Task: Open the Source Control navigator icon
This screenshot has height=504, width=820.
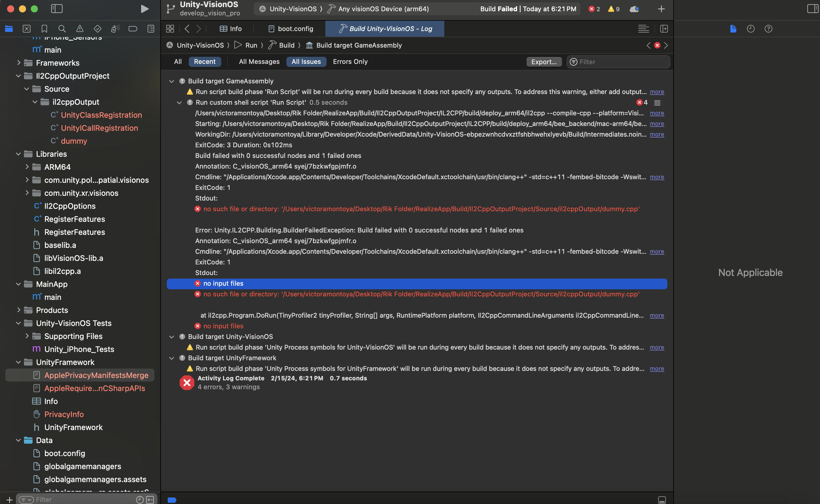Action: pyautogui.click(x=27, y=29)
